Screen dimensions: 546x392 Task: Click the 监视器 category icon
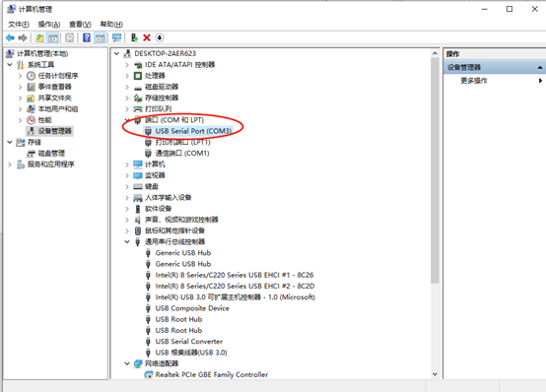138,175
